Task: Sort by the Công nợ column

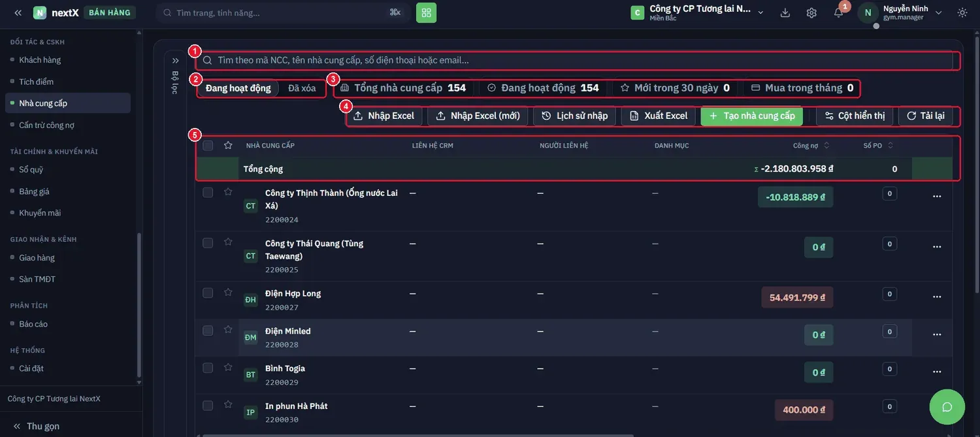Action: point(811,145)
